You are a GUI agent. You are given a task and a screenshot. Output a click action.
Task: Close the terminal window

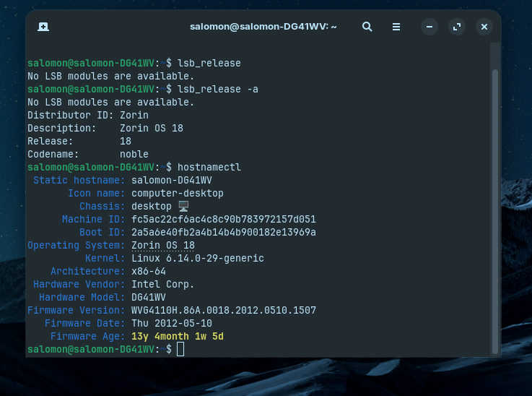[x=484, y=27]
